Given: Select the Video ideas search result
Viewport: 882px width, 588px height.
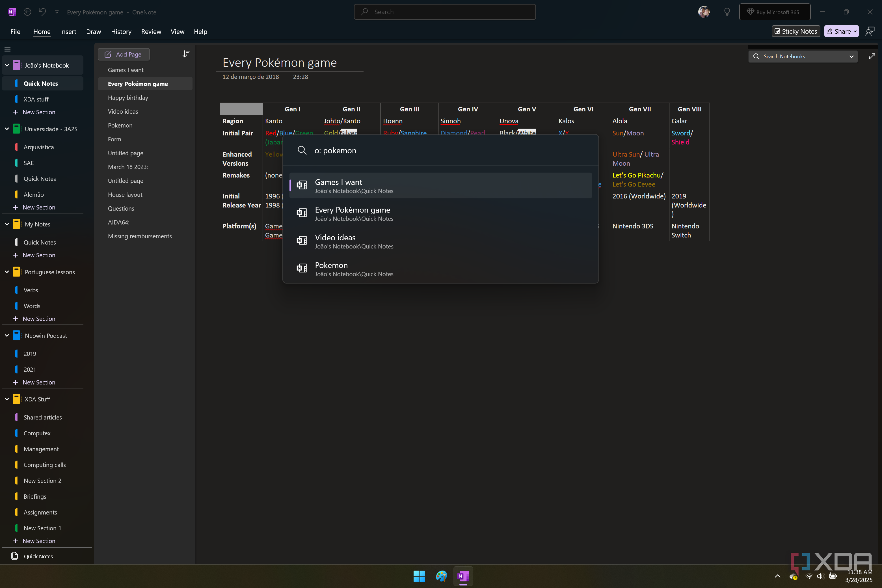Looking at the screenshot, I should click(441, 241).
